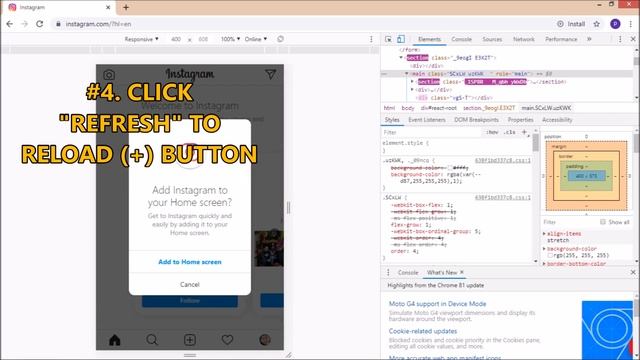Select html in the breadcrumb trail
The width and height of the screenshot is (640, 360).
(389, 108)
